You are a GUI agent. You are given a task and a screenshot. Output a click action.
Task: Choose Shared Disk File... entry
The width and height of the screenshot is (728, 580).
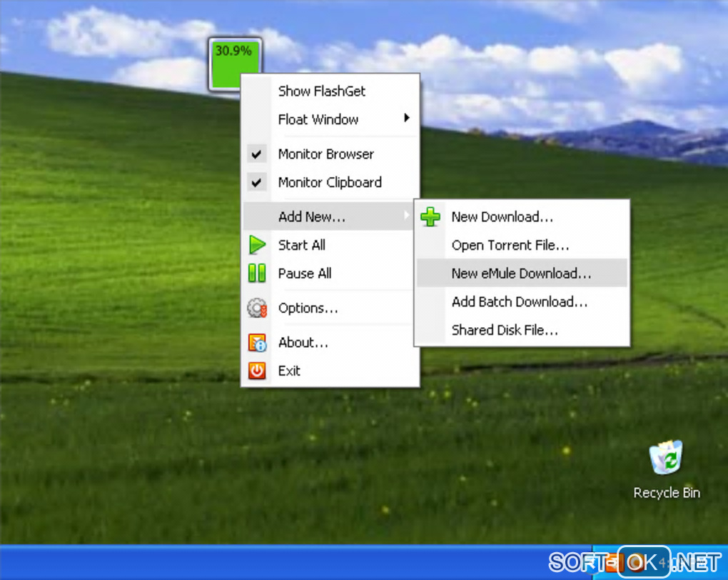point(522,331)
